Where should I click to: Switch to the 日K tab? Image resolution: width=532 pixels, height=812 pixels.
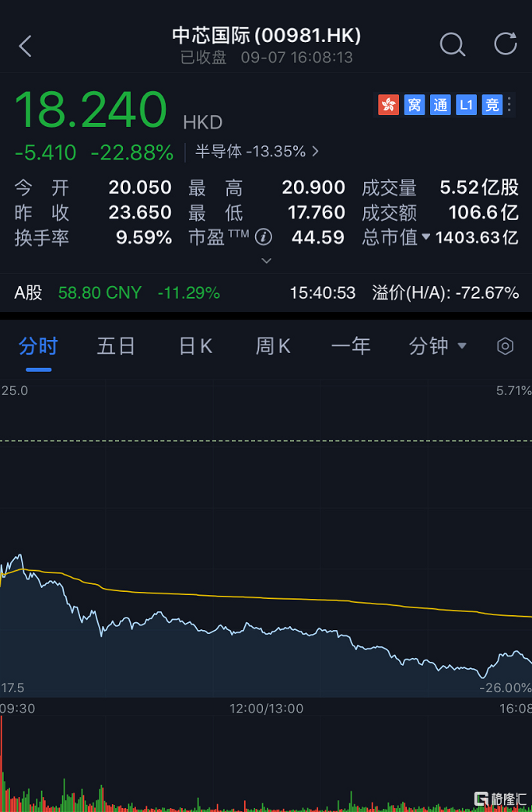click(x=195, y=346)
